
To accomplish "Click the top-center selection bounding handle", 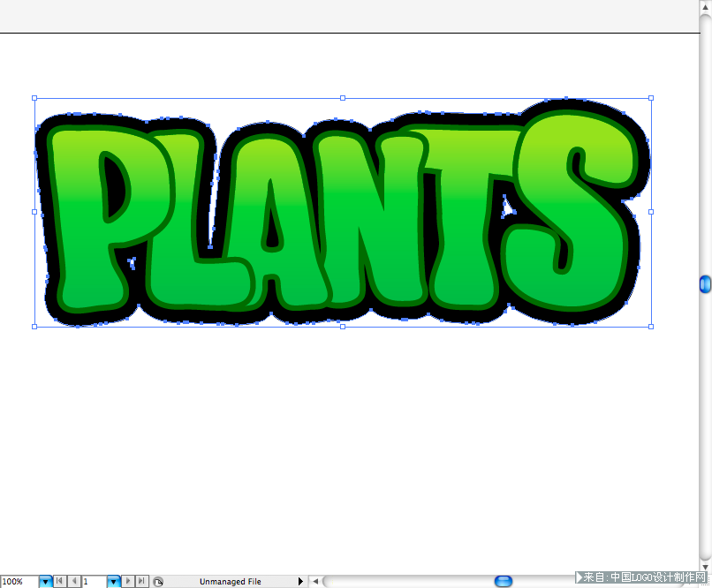I will click(x=343, y=98).
